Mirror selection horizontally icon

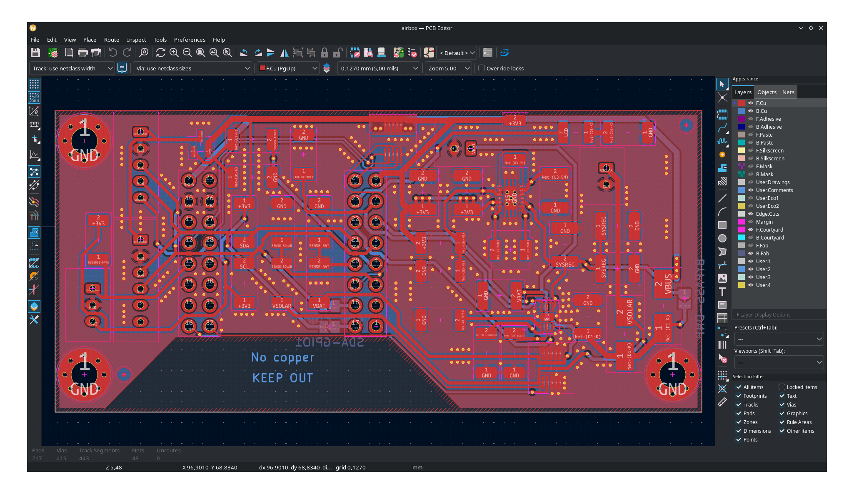(x=285, y=52)
